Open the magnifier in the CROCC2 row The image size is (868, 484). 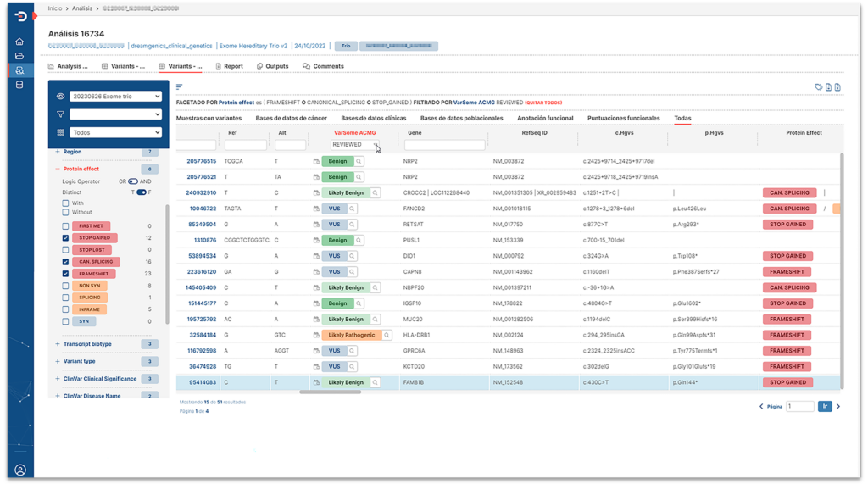coord(375,192)
